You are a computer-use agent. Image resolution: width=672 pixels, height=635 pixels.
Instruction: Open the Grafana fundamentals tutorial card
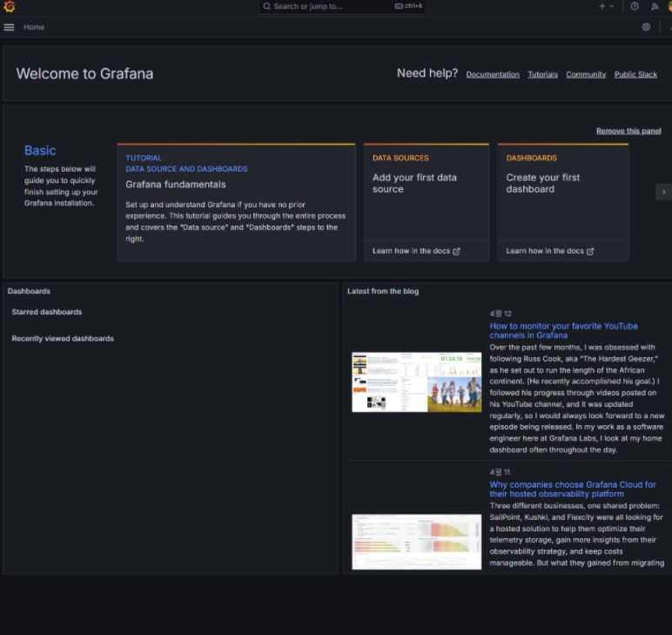(236, 202)
